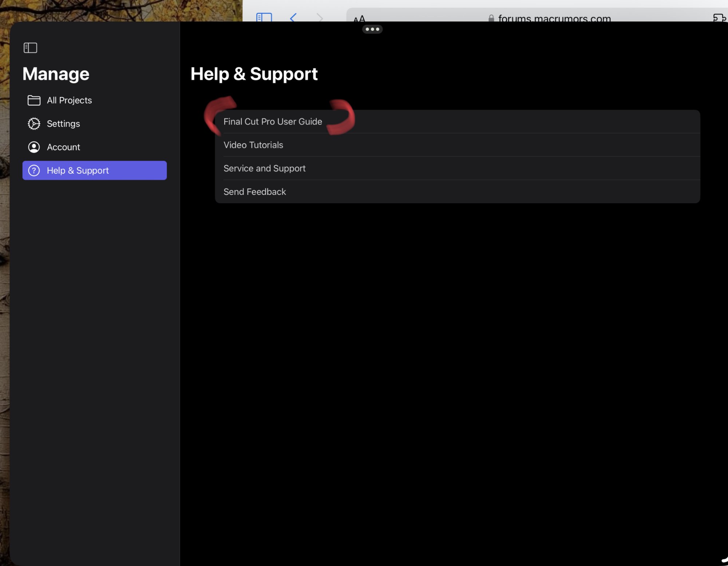Select Settings in the Manage sidebar
The image size is (728, 566).
(x=95, y=124)
